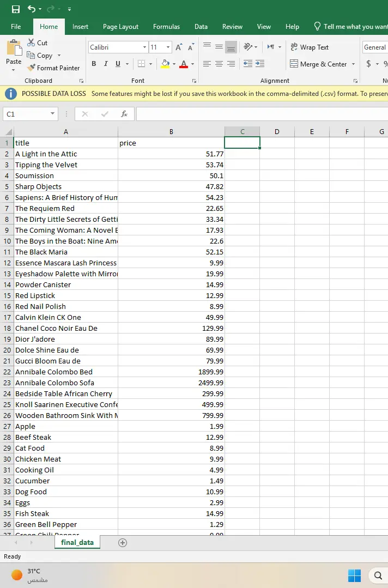The width and height of the screenshot is (388, 588).
Task: Click the Copy button
Action: (x=40, y=56)
